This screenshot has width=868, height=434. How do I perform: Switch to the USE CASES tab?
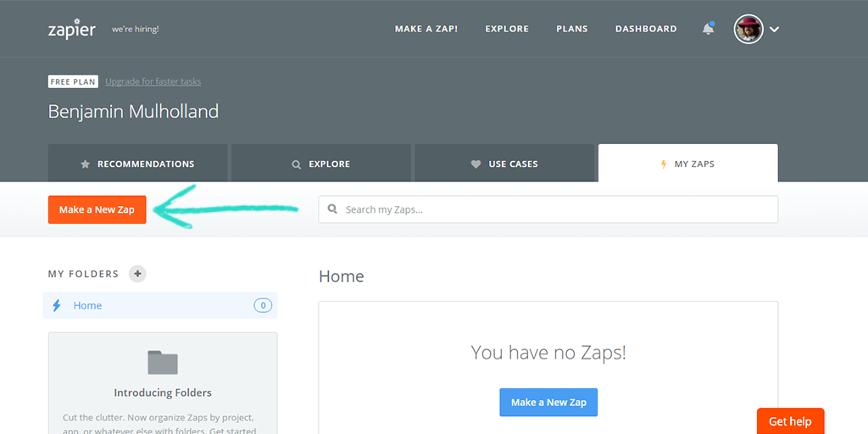click(504, 164)
